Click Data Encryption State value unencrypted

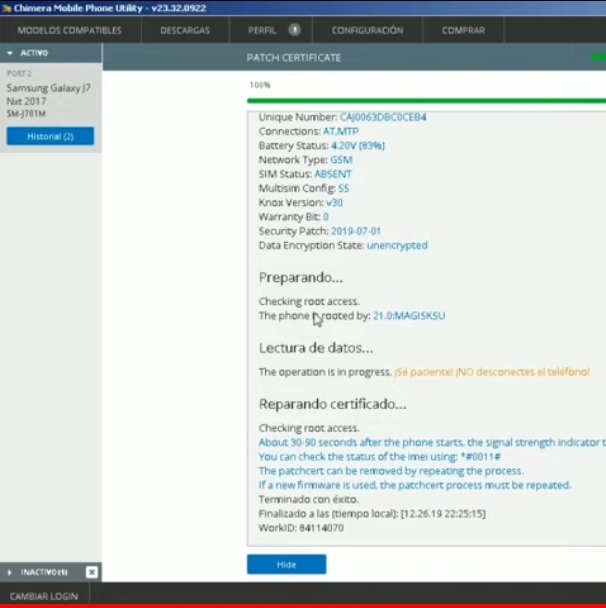tap(397, 245)
